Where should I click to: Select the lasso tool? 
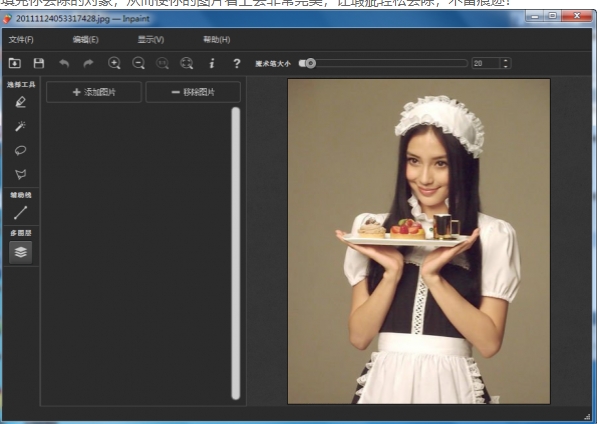click(x=21, y=150)
